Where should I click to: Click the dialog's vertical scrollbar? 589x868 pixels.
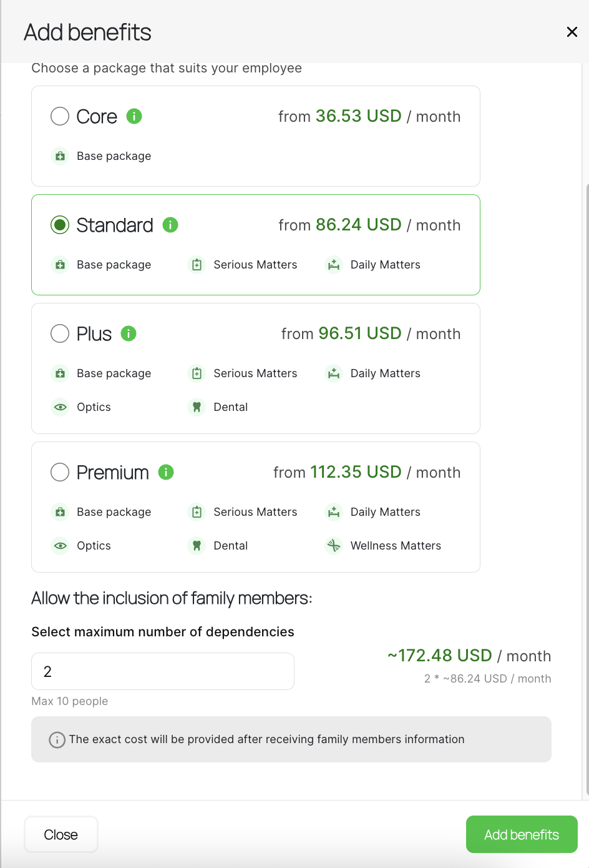point(587,490)
